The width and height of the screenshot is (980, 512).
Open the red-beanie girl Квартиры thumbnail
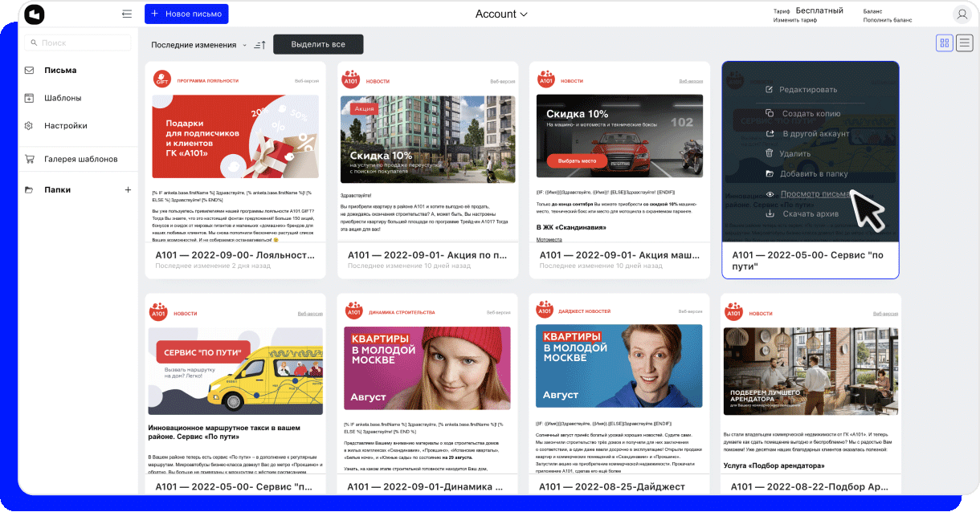[427, 370]
